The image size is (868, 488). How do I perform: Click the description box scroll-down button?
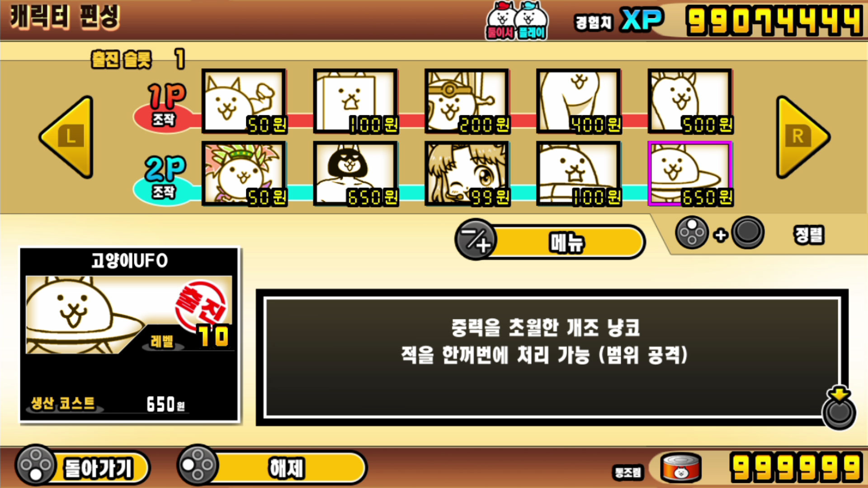pyautogui.click(x=839, y=408)
